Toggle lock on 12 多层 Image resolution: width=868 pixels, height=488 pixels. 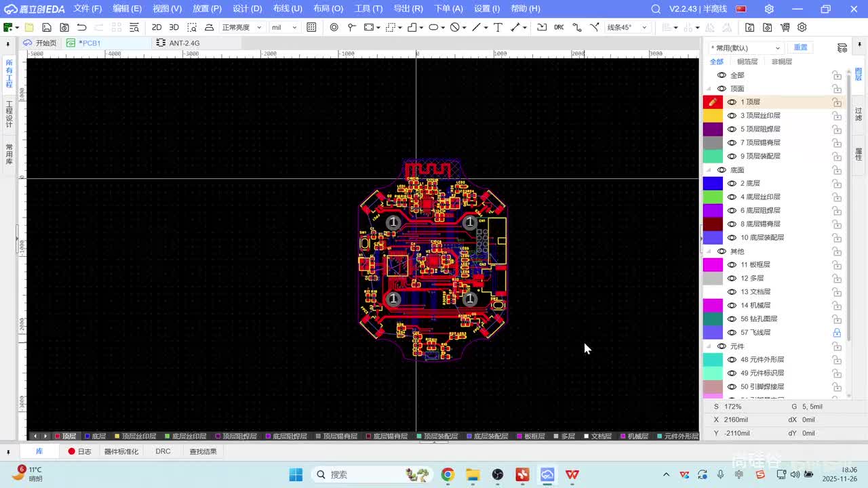[x=837, y=278]
